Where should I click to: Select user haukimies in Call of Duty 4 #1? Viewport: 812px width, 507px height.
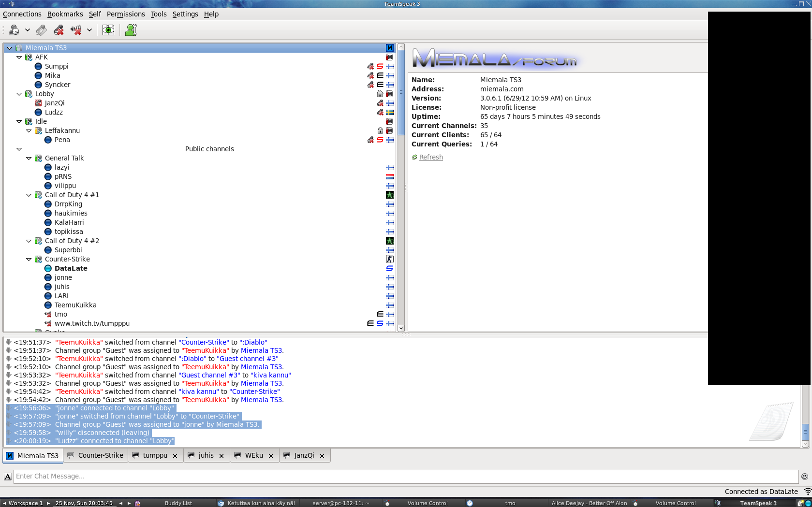[x=71, y=213]
